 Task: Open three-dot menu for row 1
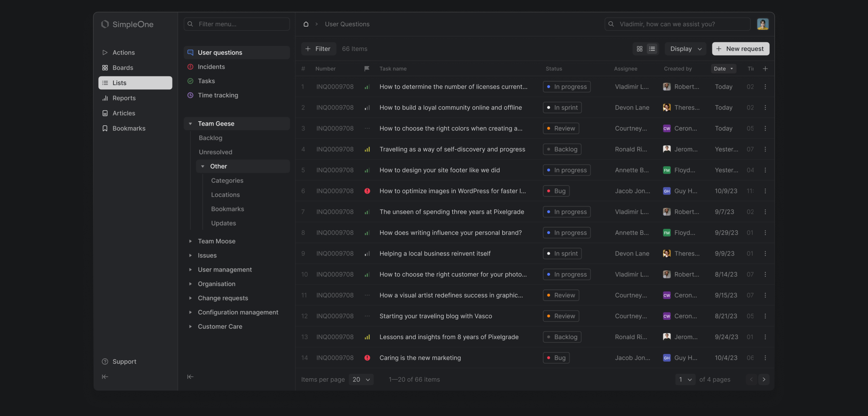(x=765, y=87)
